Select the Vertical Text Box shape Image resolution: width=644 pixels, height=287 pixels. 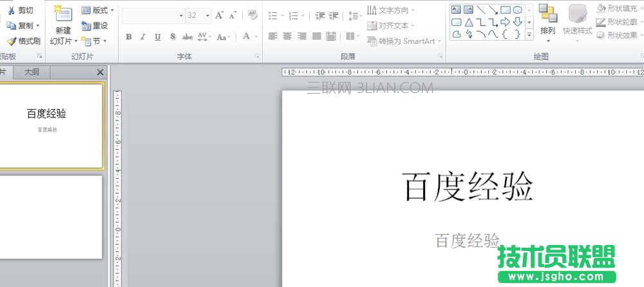point(468,10)
